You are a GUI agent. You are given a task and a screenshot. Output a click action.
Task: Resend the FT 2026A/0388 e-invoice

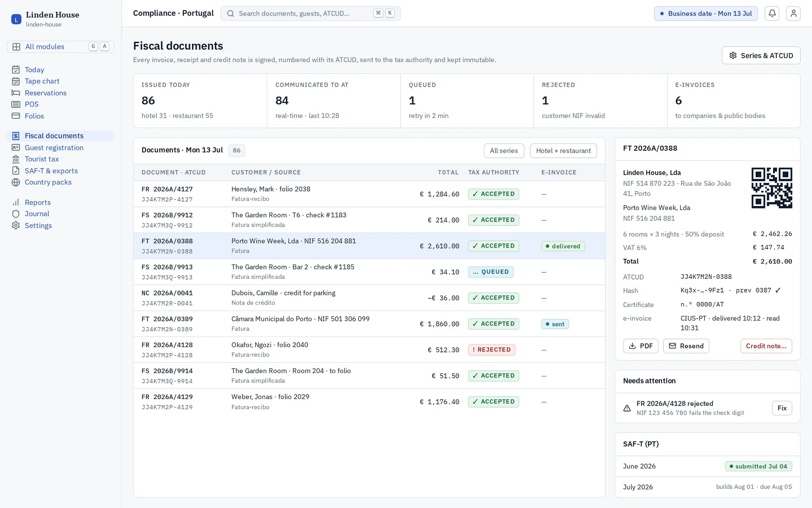point(686,346)
